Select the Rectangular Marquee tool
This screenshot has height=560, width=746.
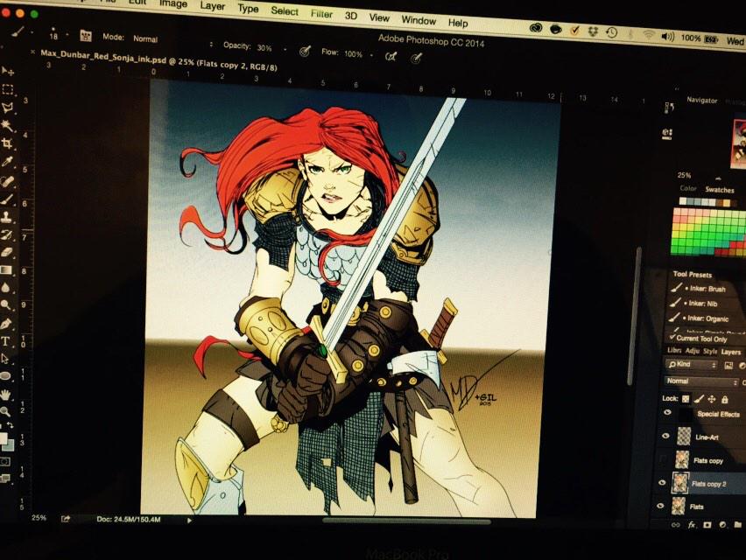(x=8, y=89)
